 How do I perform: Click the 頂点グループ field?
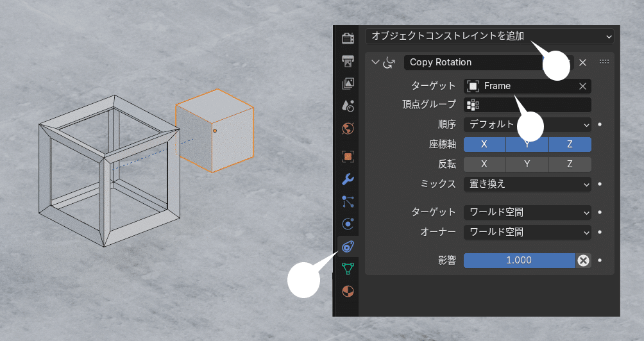(527, 105)
